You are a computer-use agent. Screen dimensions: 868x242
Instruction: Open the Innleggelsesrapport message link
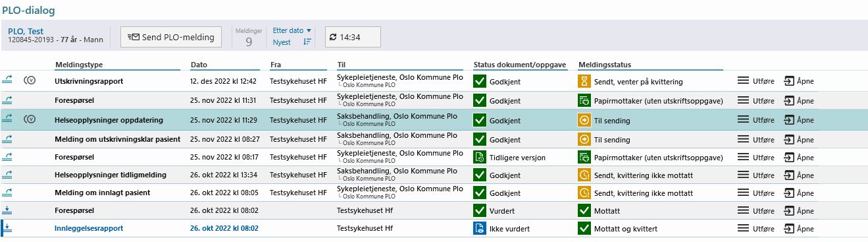coord(89,228)
